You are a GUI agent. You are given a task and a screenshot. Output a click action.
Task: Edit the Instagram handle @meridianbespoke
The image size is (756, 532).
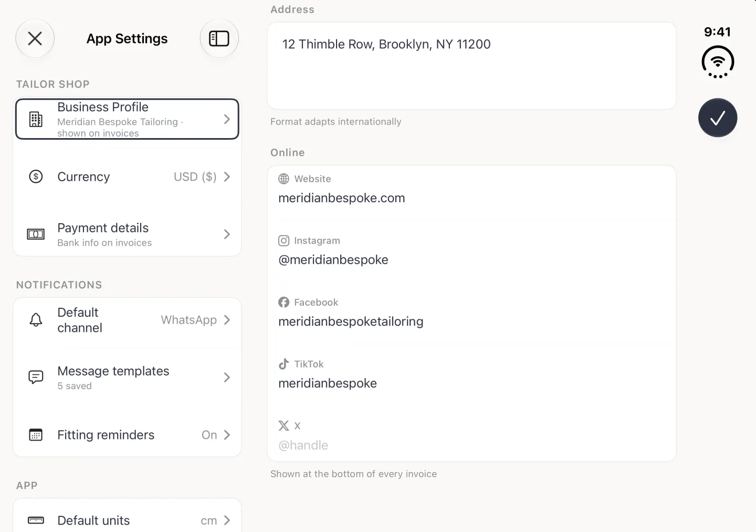[471, 259]
